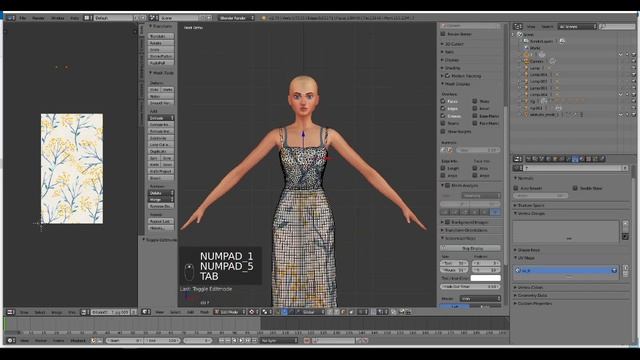Image resolution: width=640 pixels, height=360 pixels.
Task: Open the Extrude dropdown in Add section
Action: tap(161, 118)
